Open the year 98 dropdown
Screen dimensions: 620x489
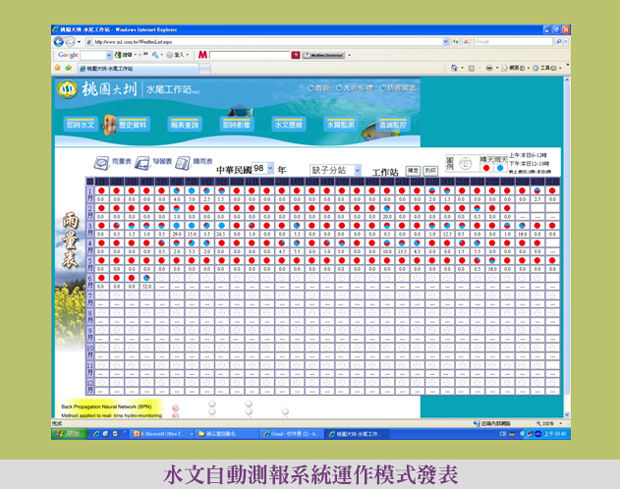click(x=269, y=169)
